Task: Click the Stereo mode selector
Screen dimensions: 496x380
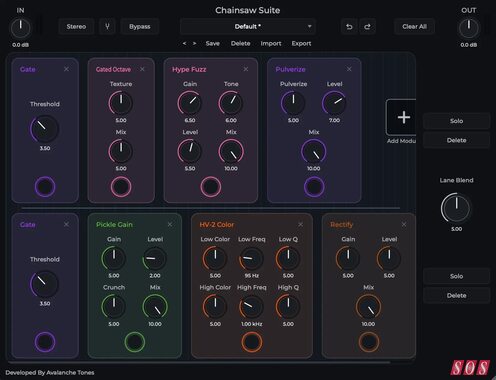Action: tap(76, 27)
